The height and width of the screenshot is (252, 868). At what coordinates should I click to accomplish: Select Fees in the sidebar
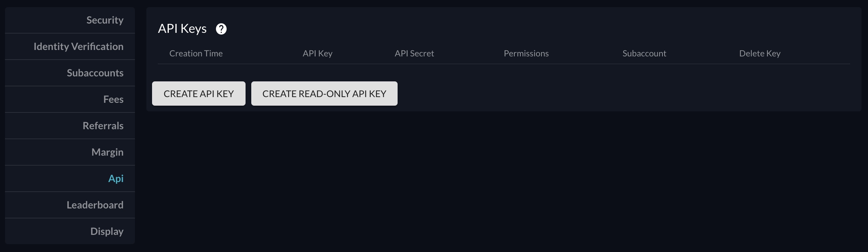click(113, 100)
